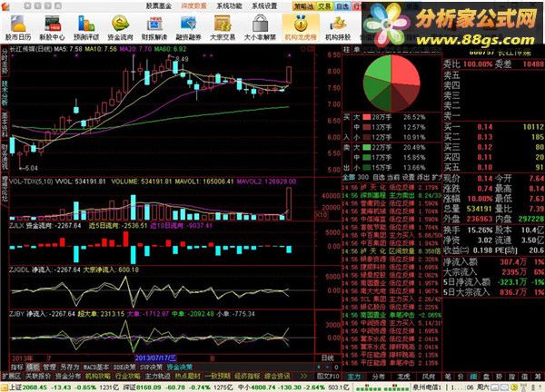Open the 股市日历 toolbar icon

tap(18, 28)
